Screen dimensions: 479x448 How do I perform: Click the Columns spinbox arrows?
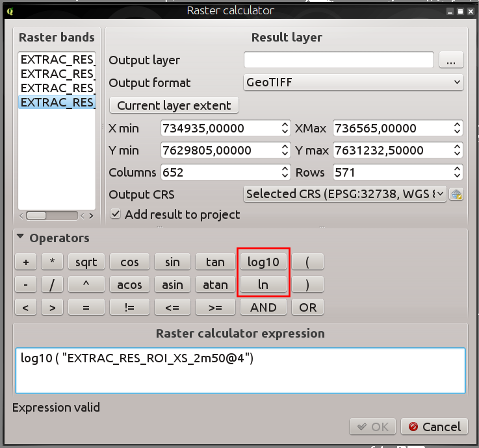click(285, 173)
